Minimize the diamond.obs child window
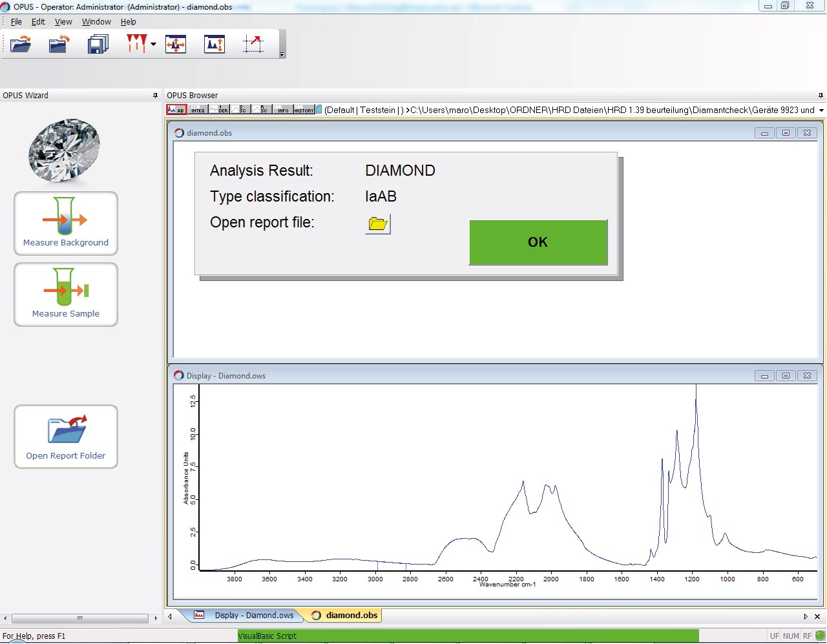The image size is (827, 644). pos(764,133)
